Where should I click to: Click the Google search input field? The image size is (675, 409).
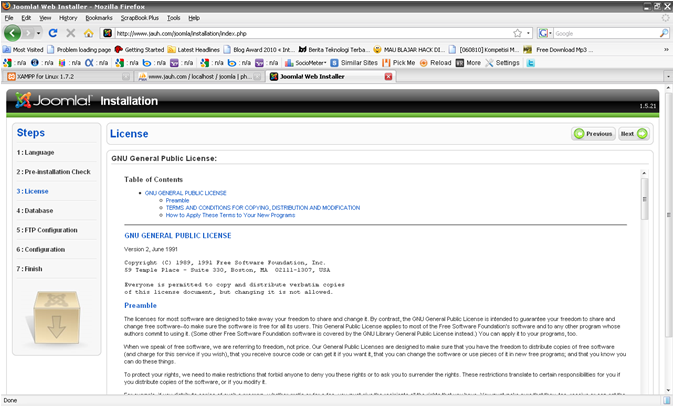606,33
